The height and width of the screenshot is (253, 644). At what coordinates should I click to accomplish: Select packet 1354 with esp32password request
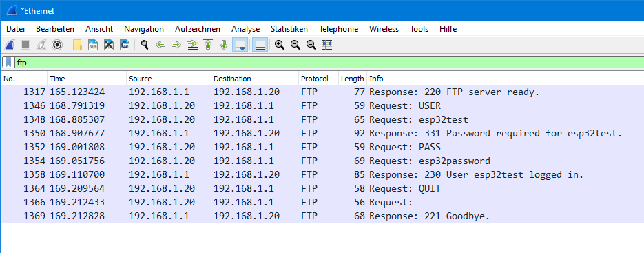click(x=322, y=161)
